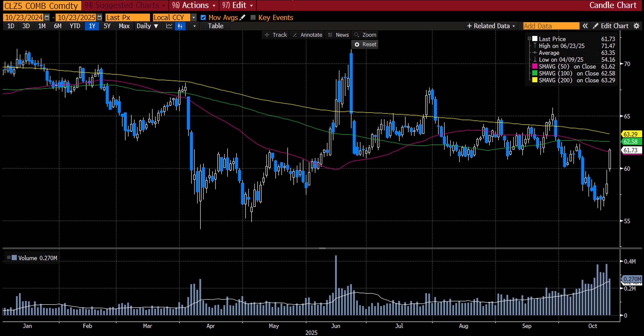Screen dimensions: 644x336
Task: Open the Actions menu
Action: [x=194, y=5]
